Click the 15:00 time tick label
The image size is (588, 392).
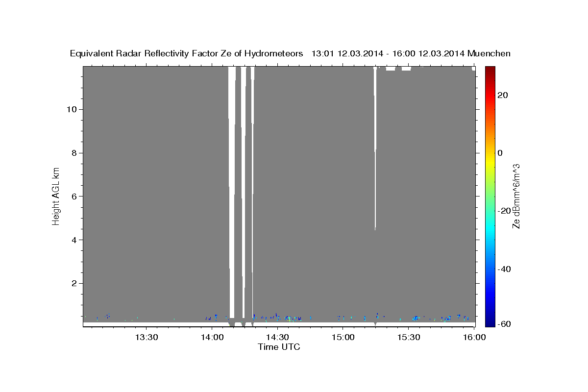point(343,337)
